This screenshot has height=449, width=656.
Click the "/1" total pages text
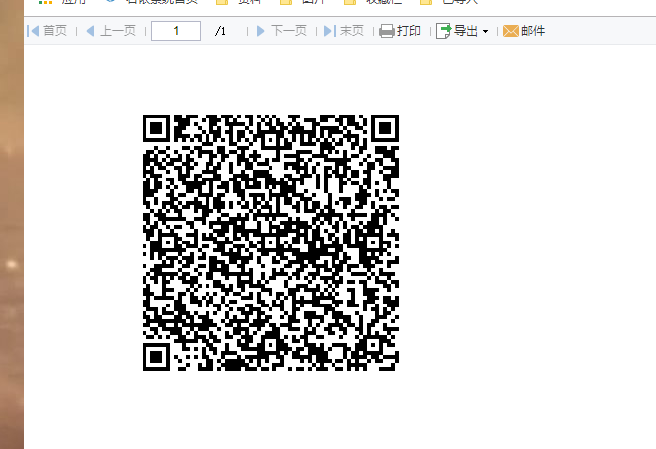220,31
